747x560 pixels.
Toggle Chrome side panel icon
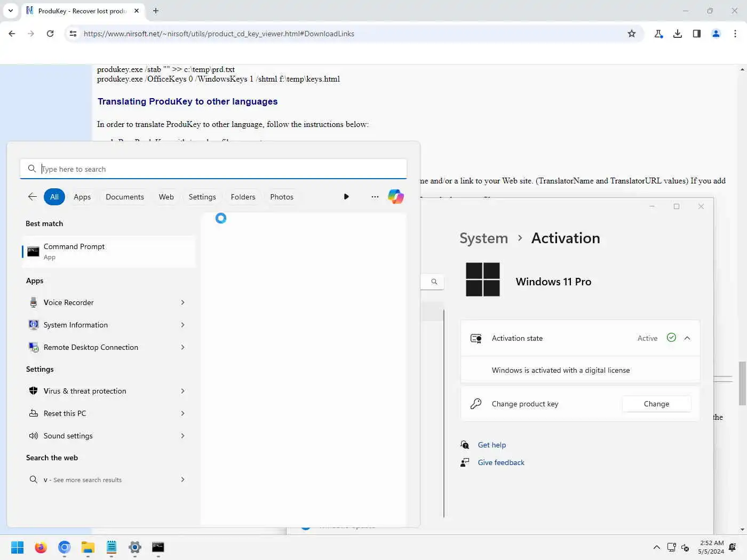click(x=697, y=34)
